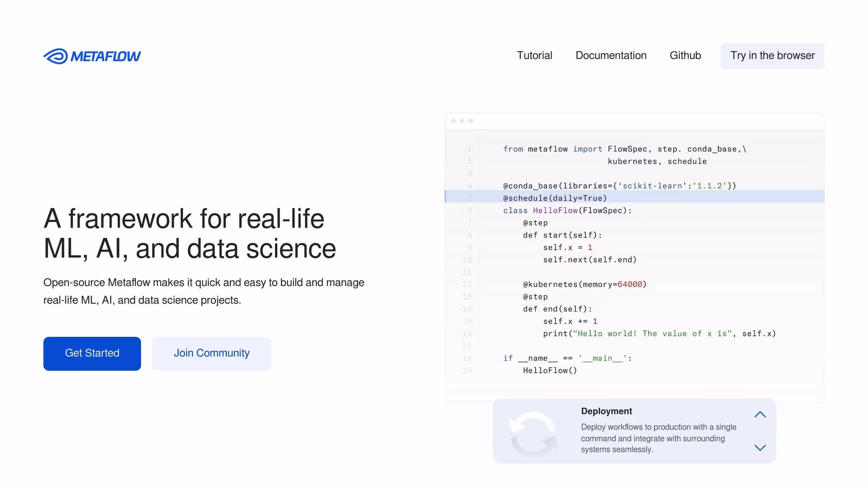This screenshot has width=868, height=488.
Task: Click the third window dot in code panel
Action: click(x=470, y=121)
